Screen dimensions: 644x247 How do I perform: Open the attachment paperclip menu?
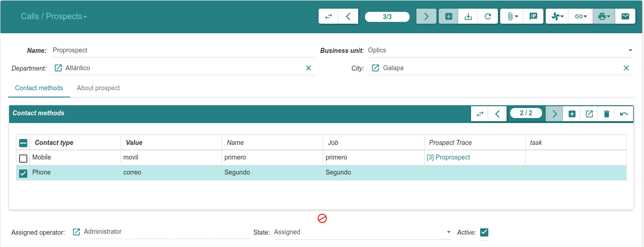click(x=512, y=16)
